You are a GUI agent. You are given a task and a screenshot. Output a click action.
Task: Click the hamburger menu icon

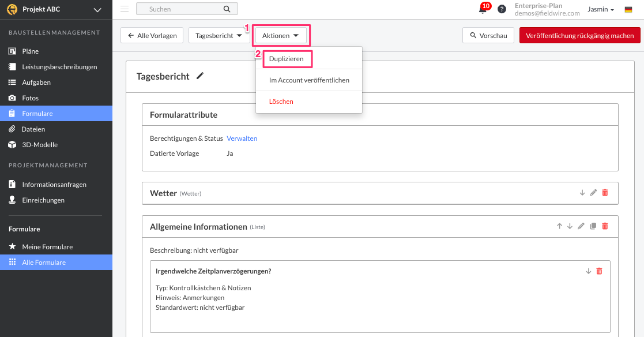[125, 9]
